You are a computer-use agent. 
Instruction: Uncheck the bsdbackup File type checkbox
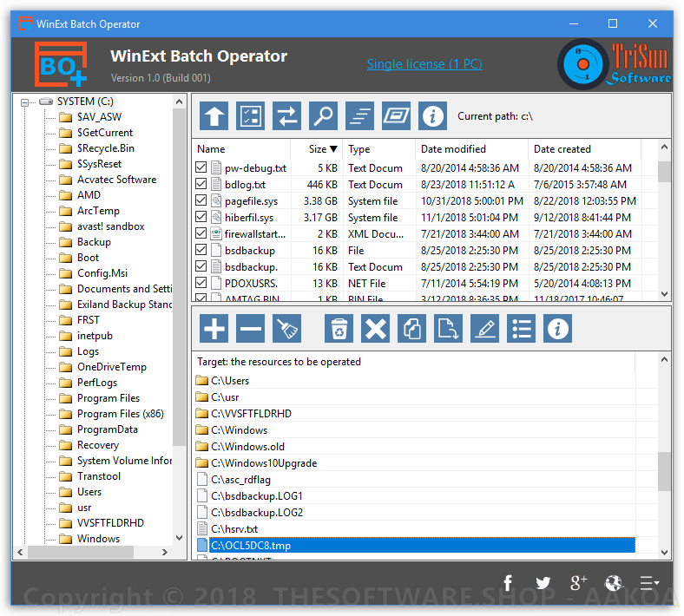point(201,250)
